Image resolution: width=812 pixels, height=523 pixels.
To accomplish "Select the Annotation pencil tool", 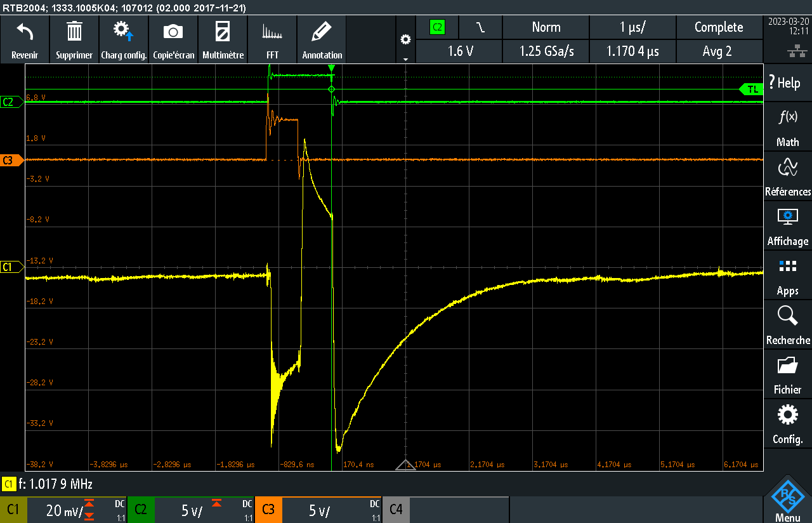I will 322,39.
